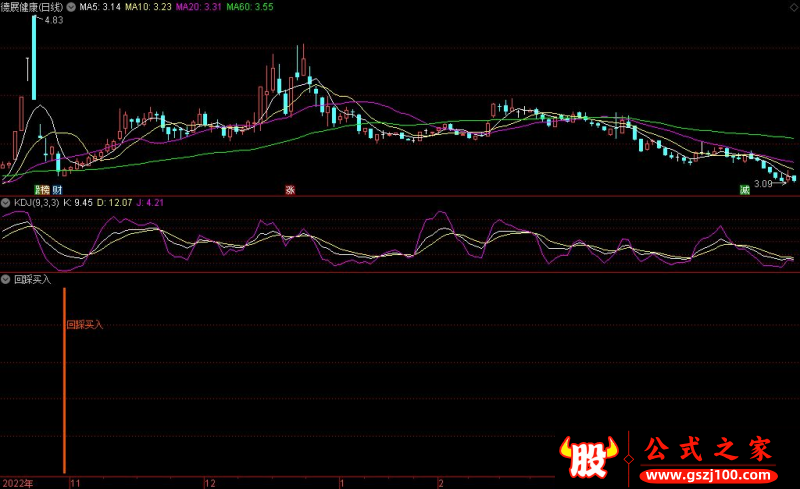Viewport: 800px width, 489px height.
Task: Expand the 回踩买入 indicator dropdown arrow
Action: (6, 279)
